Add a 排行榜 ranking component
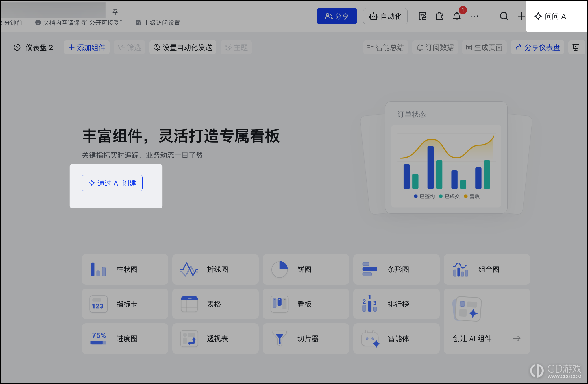588x384 pixels. coord(397,304)
